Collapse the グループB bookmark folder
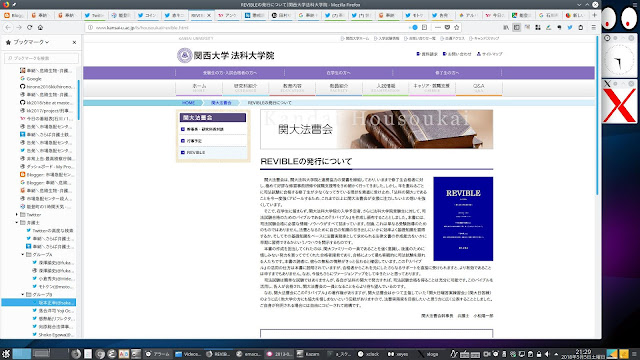The height and width of the screenshot is (360, 640). 23,294
